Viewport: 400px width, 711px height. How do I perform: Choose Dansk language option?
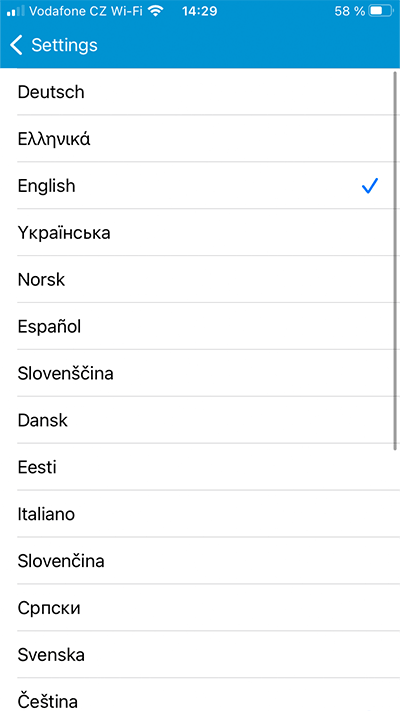pos(200,420)
